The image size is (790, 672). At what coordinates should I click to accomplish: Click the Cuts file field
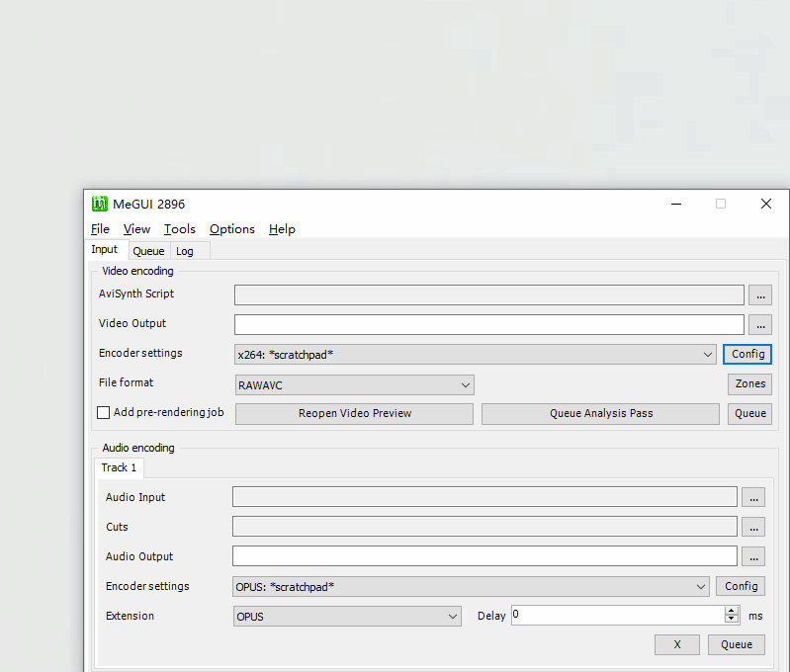[x=484, y=527]
